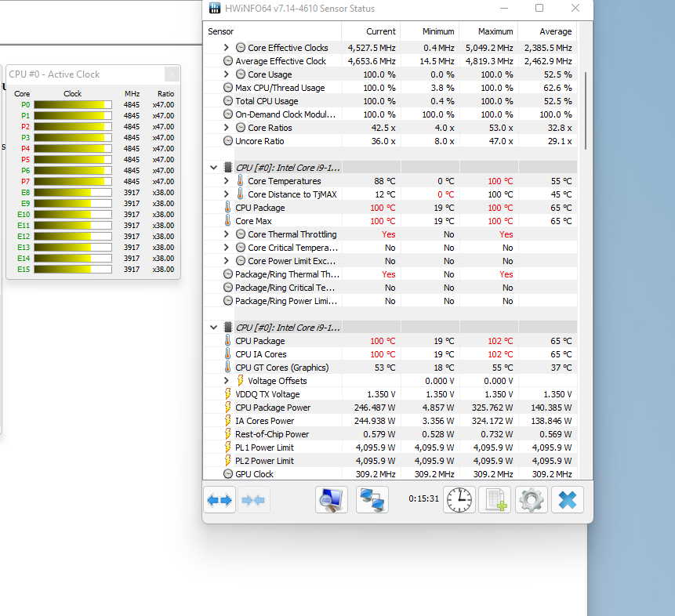Click the blue X close sensors button

[x=568, y=500]
